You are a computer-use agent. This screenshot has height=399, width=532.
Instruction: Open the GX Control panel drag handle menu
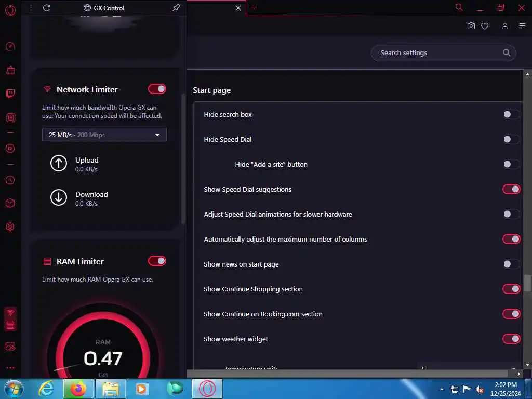tap(31, 8)
